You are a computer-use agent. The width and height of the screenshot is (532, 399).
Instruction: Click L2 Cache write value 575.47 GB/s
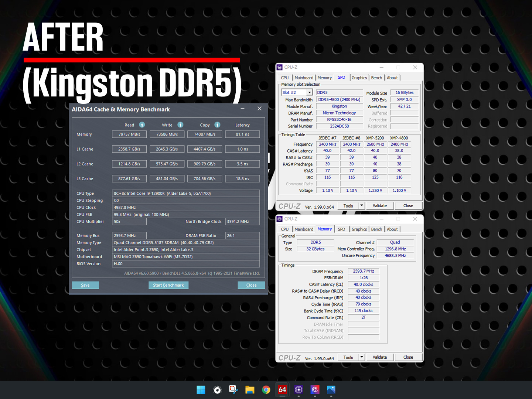pos(167,164)
